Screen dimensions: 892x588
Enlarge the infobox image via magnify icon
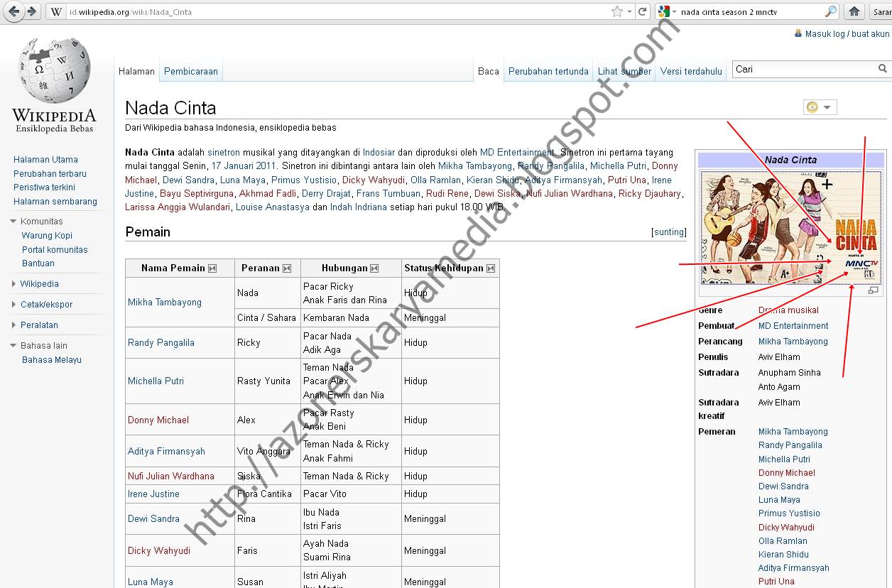(x=873, y=290)
